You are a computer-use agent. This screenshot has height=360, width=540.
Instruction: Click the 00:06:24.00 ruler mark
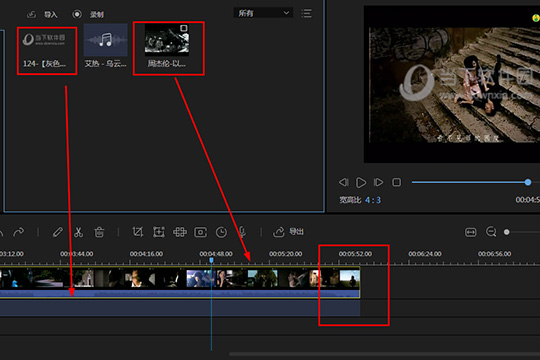coord(425,254)
